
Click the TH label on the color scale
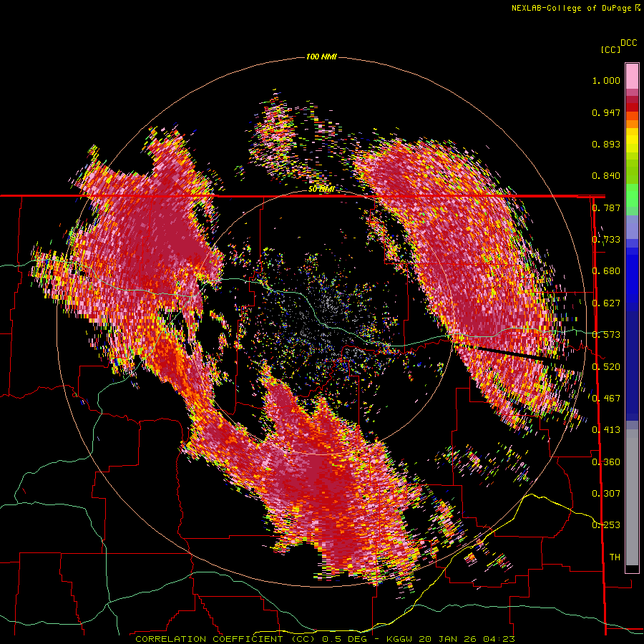click(615, 557)
